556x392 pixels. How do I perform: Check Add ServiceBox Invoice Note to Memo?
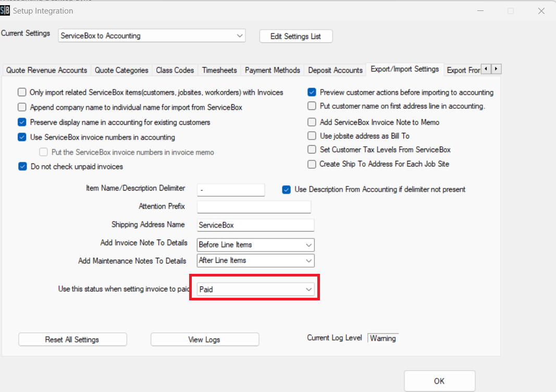312,122
